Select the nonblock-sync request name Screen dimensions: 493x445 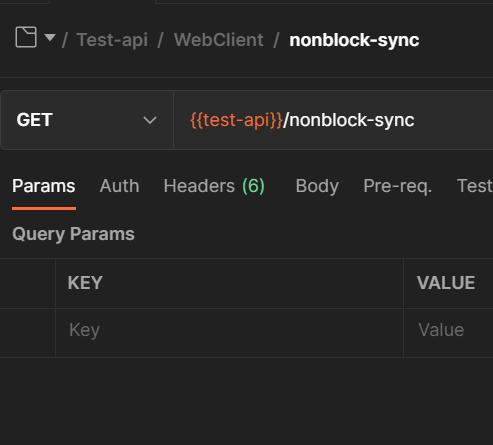354,40
